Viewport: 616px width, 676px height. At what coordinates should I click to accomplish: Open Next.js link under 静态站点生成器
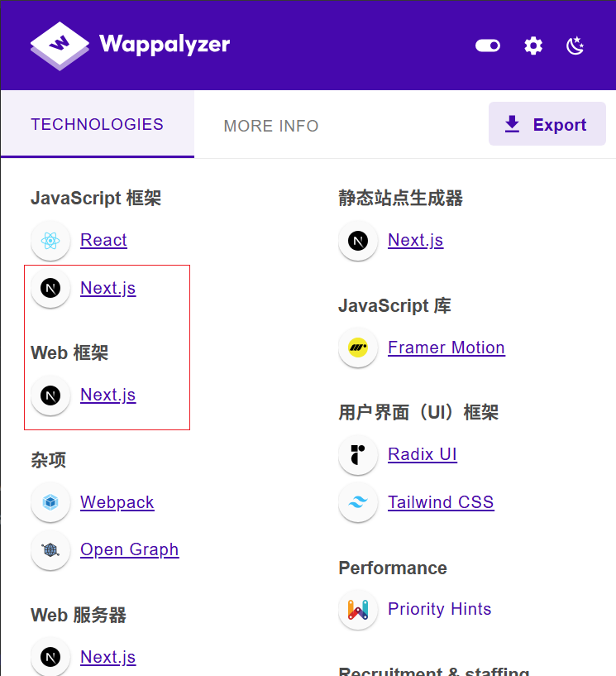pyautogui.click(x=415, y=240)
